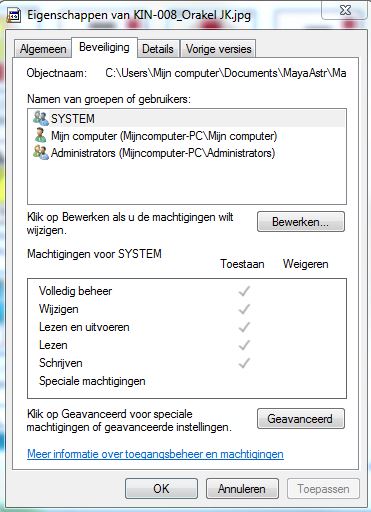Click the Volledig beheer allow checkmark
This screenshot has width=371, height=512.
coord(244,291)
